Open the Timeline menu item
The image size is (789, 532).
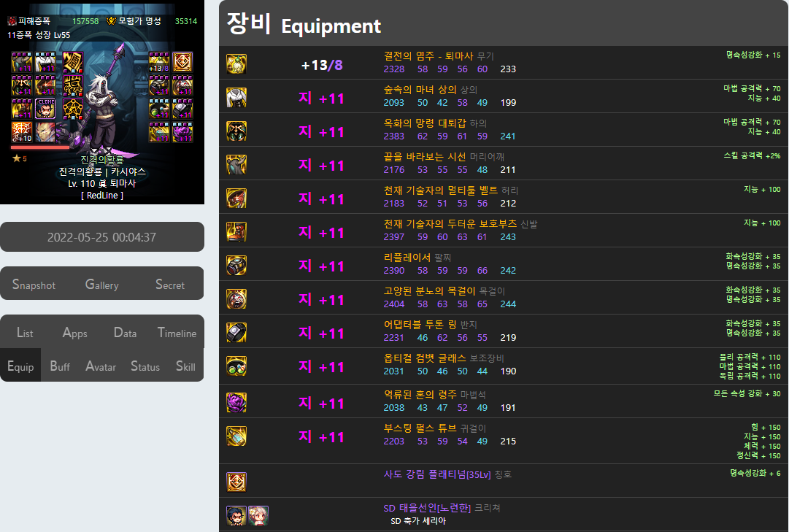[x=177, y=333]
